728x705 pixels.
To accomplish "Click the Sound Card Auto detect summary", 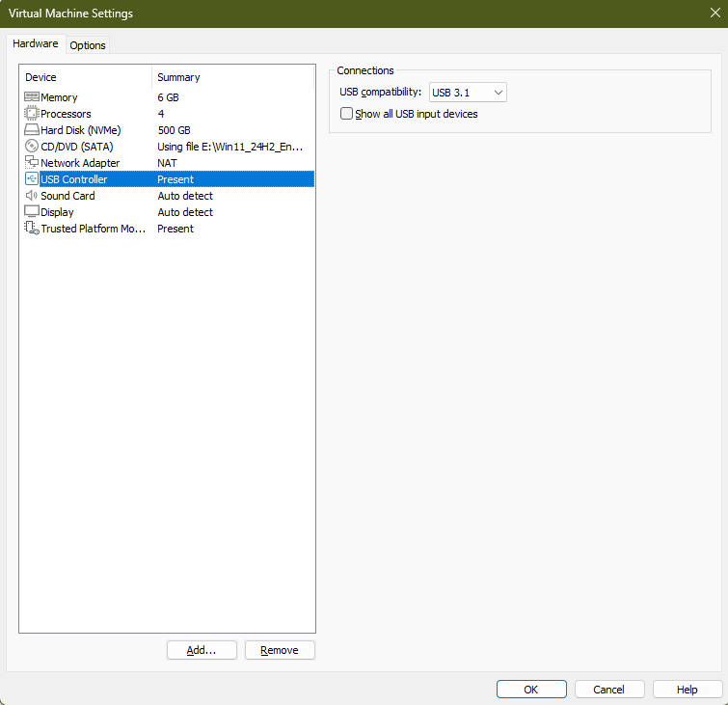I will pos(185,196).
